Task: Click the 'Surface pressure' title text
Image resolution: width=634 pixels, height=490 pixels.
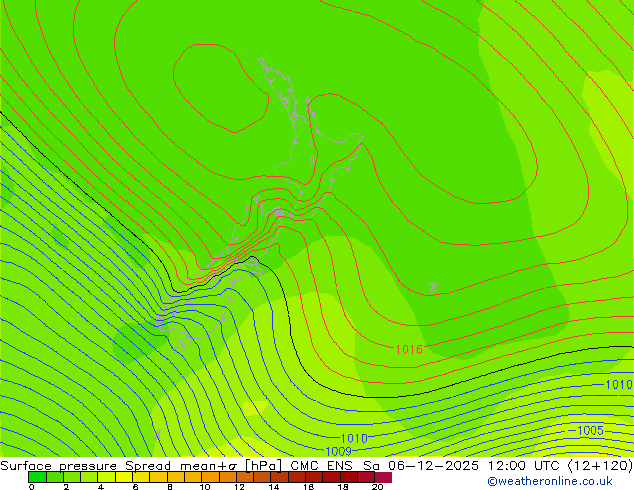Action: pos(59,466)
